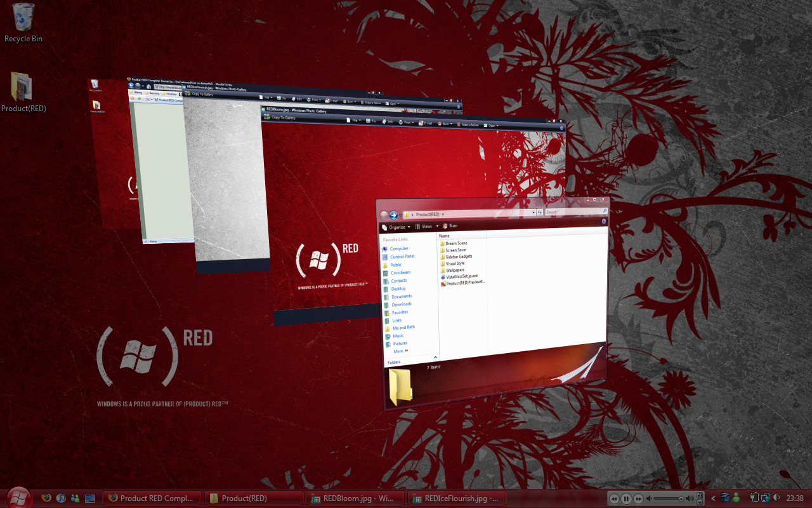Viewport: 812px width, 508px height.
Task: Select the Sidebar Gadgets folder
Action: pos(459,257)
